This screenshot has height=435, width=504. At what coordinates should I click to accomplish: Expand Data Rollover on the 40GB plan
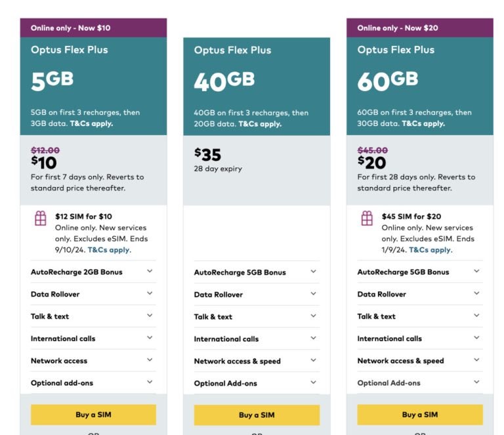click(313, 294)
